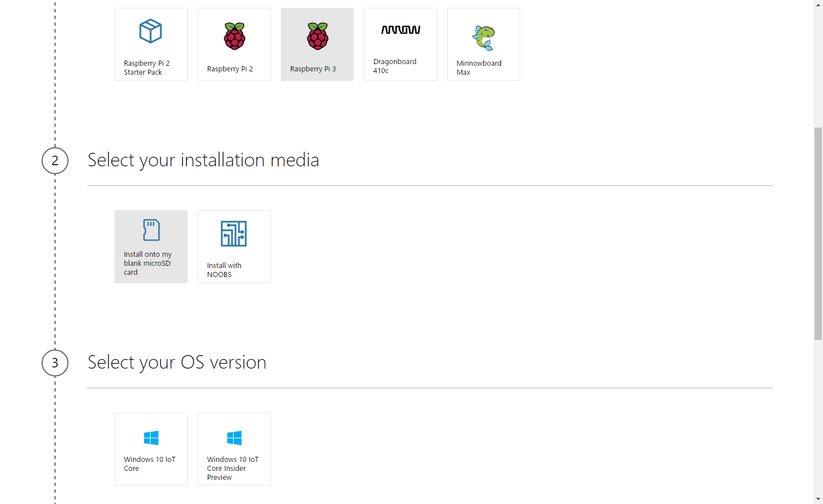This screenshot has height=504, width=823.
Task: Click the 'Dragonboard 410c' label
Action: 395,66
